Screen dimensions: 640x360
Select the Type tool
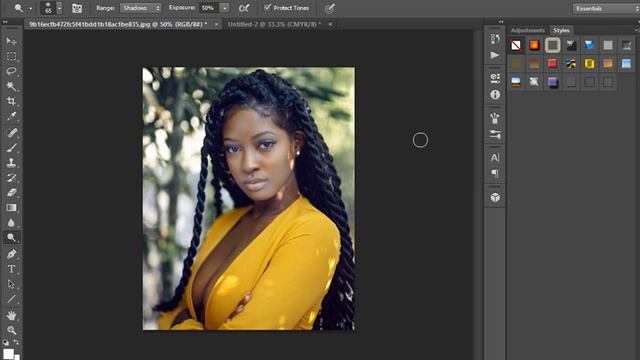click(11, 269)
